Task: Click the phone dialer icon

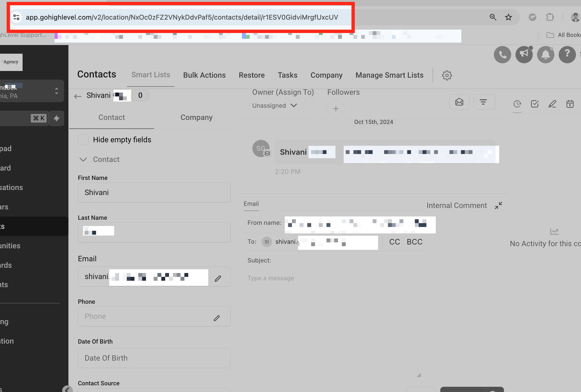Action: 502,55
